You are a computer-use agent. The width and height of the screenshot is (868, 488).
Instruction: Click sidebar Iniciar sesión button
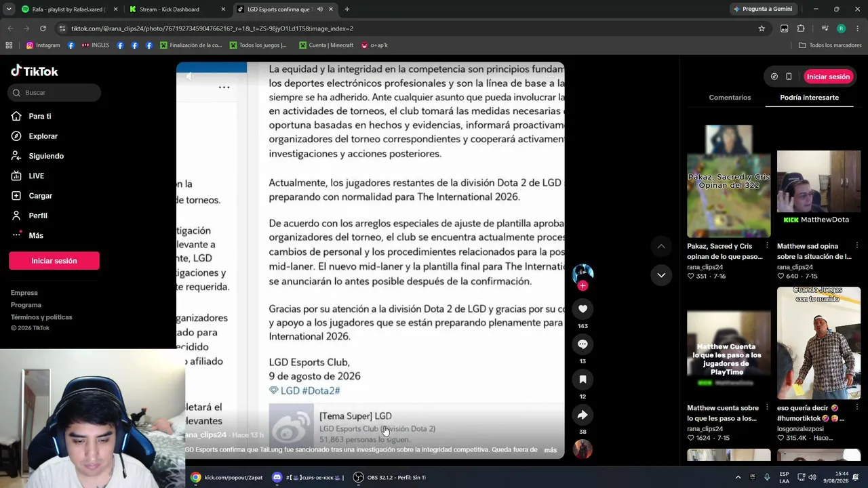[54, 261]
